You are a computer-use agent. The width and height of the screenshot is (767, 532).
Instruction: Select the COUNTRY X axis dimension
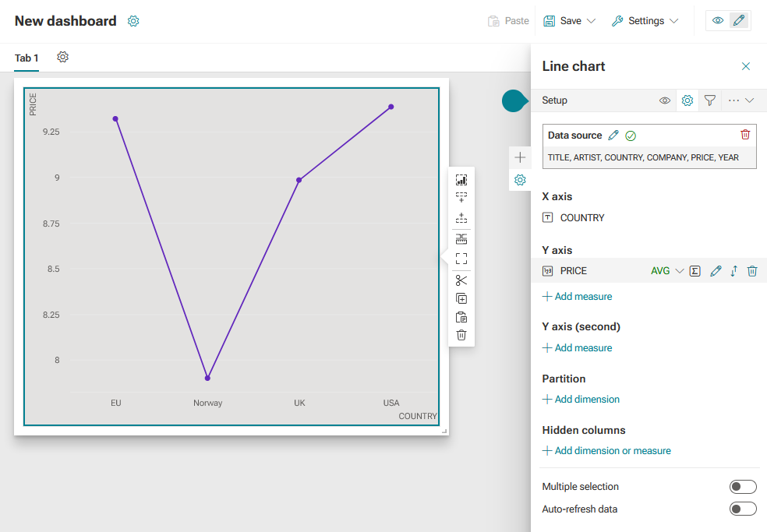pyautogui.click(x=582, y=217)
